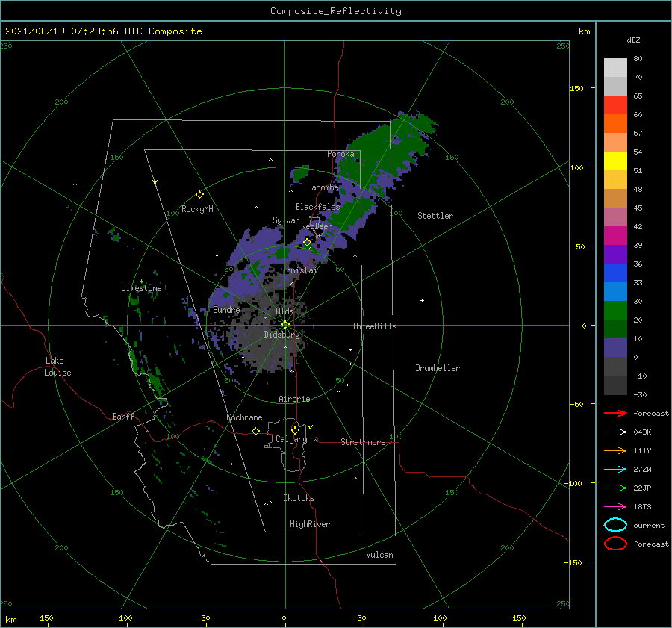Click the 04DK legend label
Viewport: 672px width, 628px height.
[642, 432]
